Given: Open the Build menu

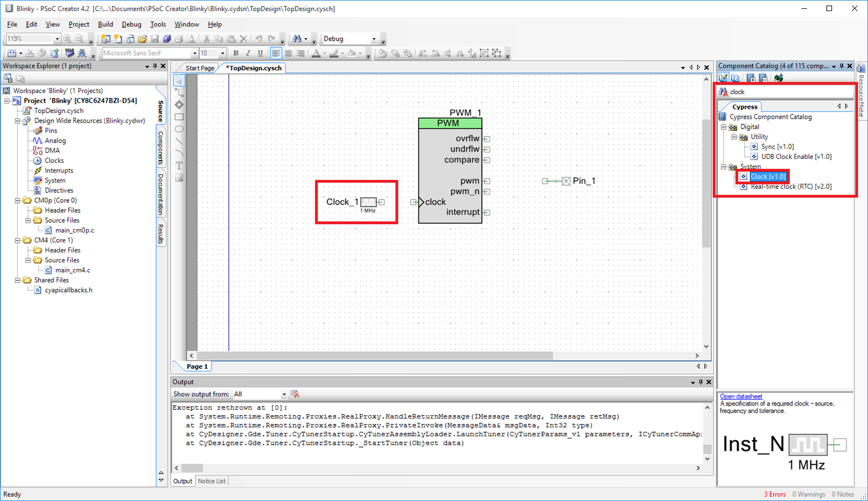Looking at the screenshot, I should [105, 25].
